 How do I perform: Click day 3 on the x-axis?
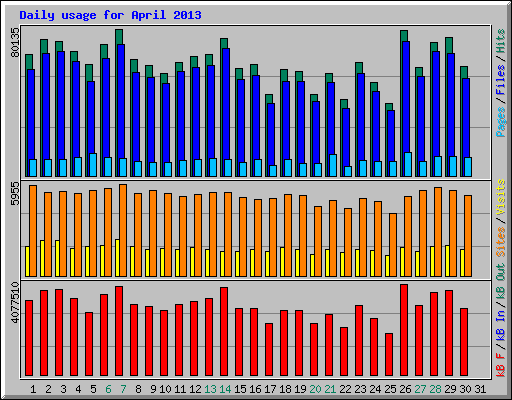[x=63, y=389]
